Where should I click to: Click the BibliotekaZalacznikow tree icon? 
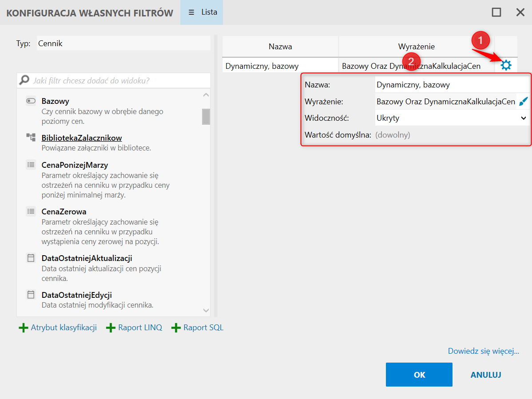click(x=31, y=138)
